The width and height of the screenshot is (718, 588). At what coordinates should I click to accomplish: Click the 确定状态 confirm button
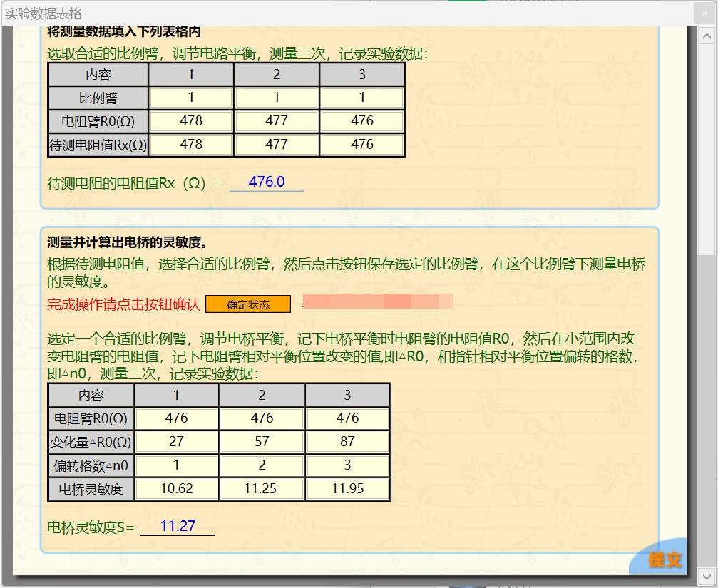click(248, 304)
